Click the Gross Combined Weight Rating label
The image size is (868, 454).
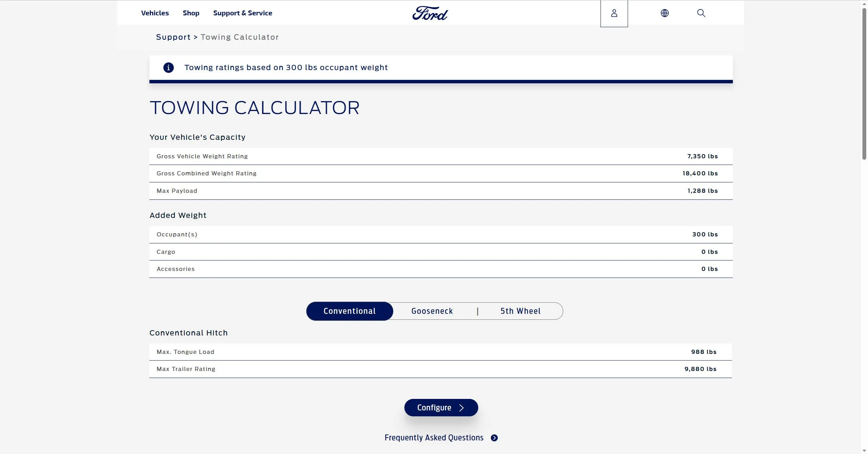coord(207,173)
